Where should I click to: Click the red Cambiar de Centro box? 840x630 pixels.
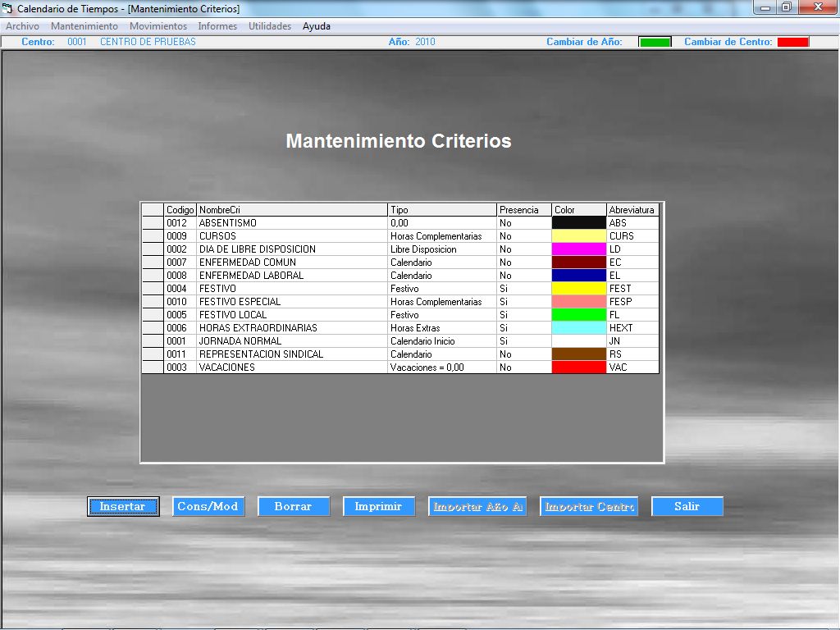[x=792, y=42]
